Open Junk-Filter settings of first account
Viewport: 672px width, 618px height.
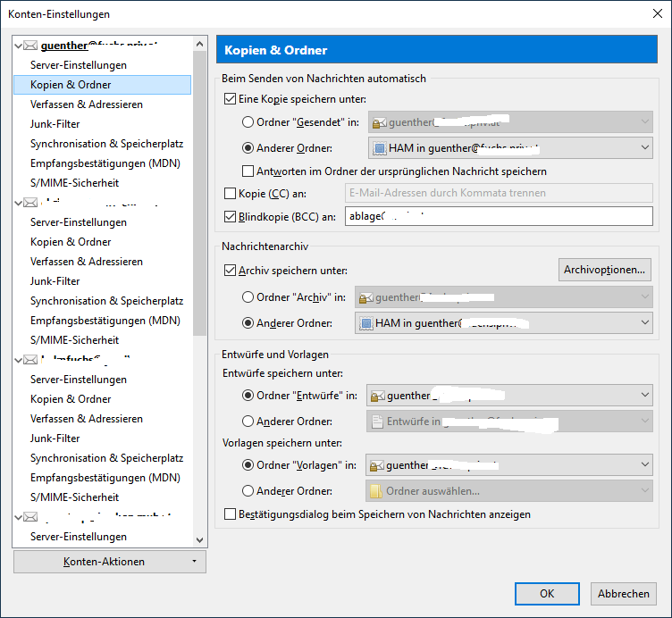(55, 124)
